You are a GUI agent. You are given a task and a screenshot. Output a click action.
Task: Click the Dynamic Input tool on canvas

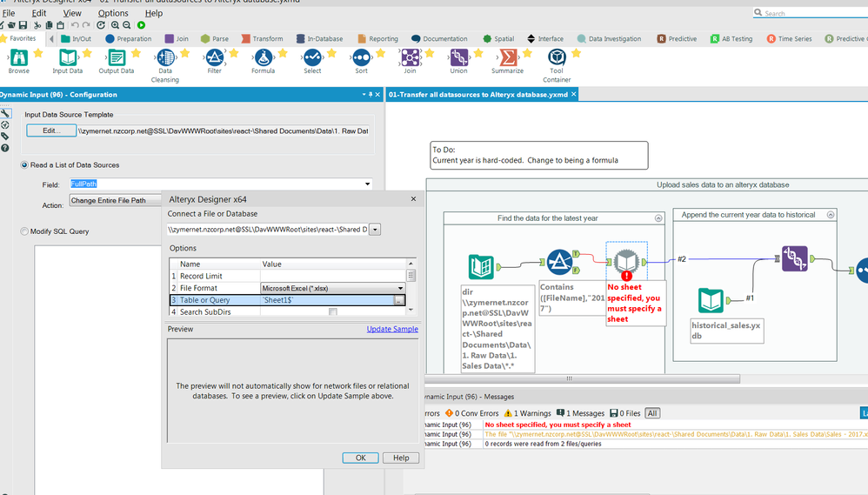click(626, 261)
